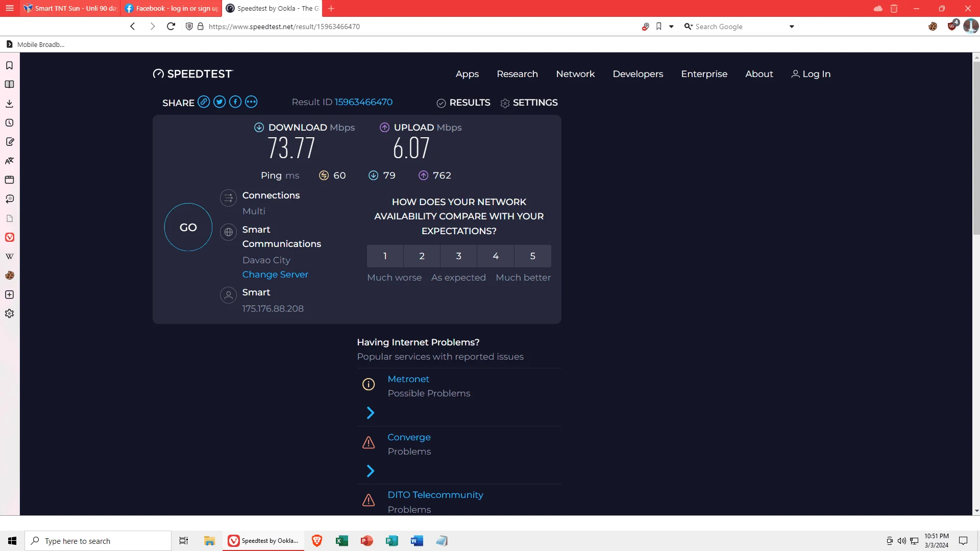Open the Vivaldi web panel icon
The image size is (980, 551).
click(x=9, y=237)
